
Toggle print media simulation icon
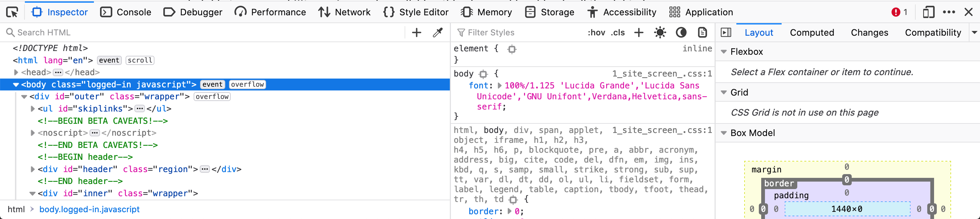pyautogui.click(x=702, y=33)
